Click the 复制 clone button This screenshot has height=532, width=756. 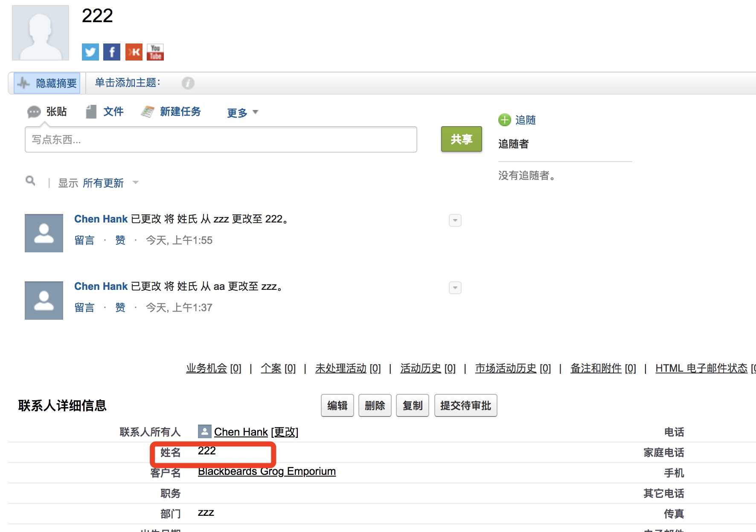pos(413,405)
